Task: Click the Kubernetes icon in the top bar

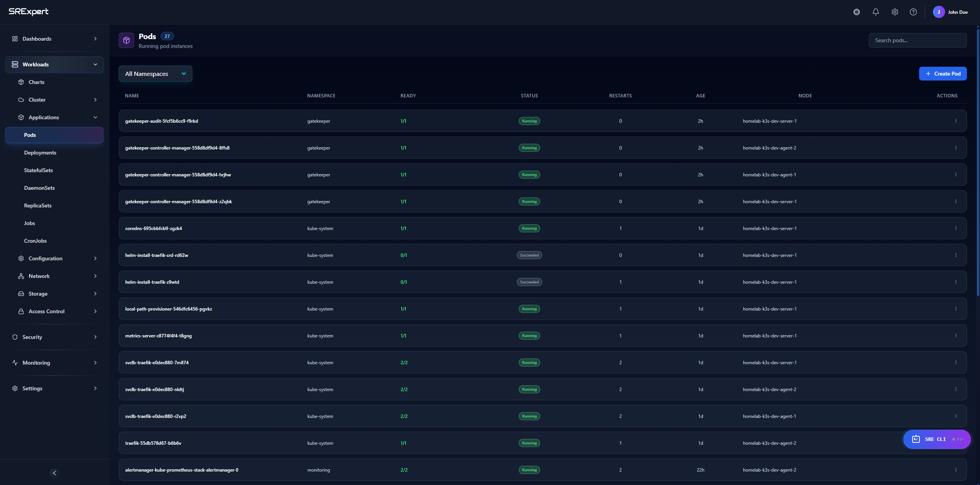Action: [x=857, y=12]
